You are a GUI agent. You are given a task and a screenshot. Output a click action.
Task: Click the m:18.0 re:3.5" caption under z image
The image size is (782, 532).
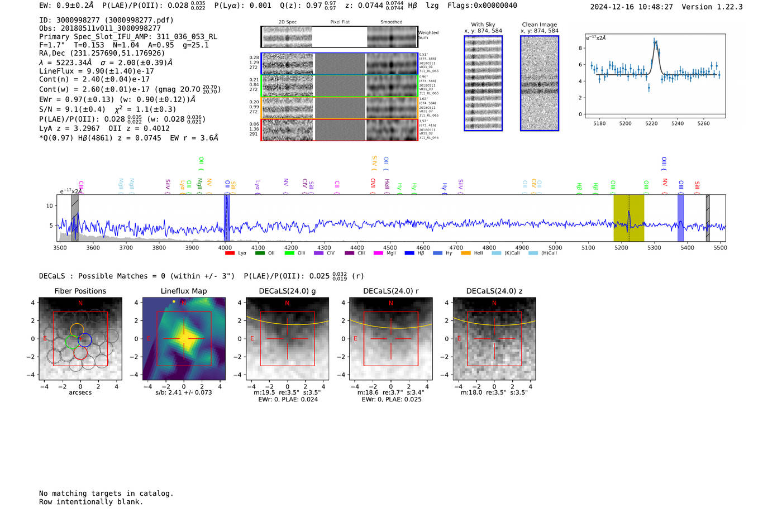[494, 392]
